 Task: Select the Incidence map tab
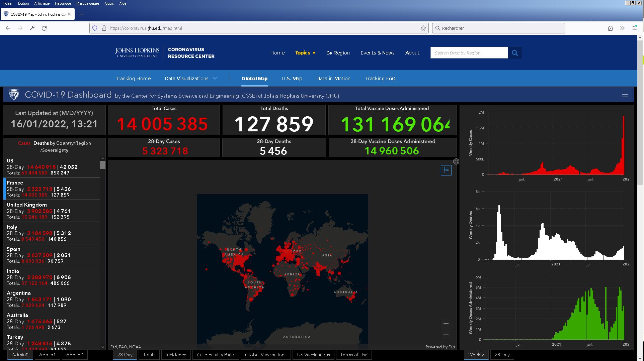pos(176,355)
